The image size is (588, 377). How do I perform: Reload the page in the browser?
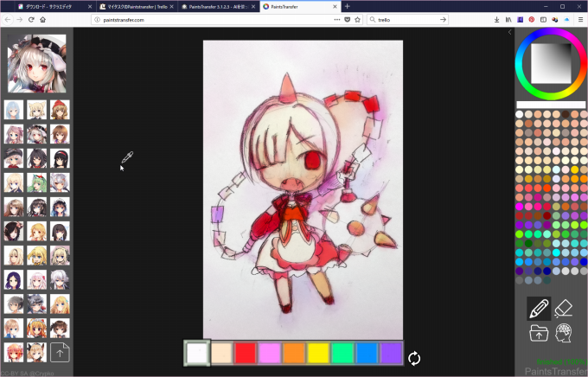(x=31, y=20)
